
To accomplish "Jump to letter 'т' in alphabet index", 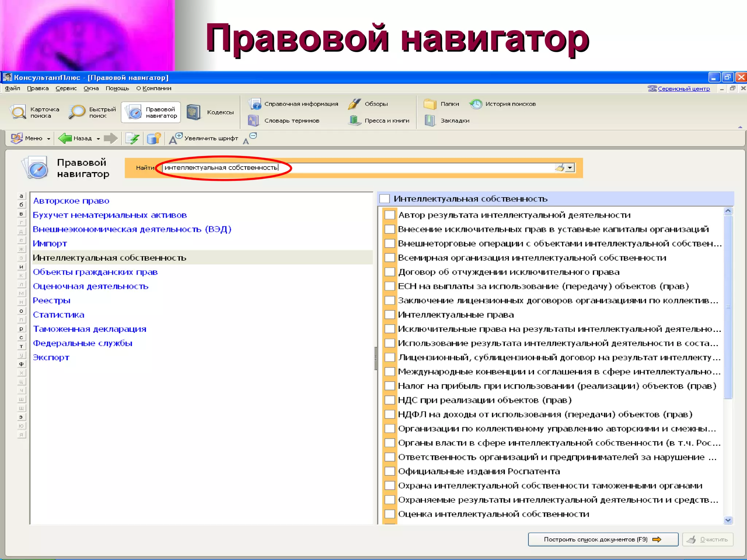I will [21, 346].
